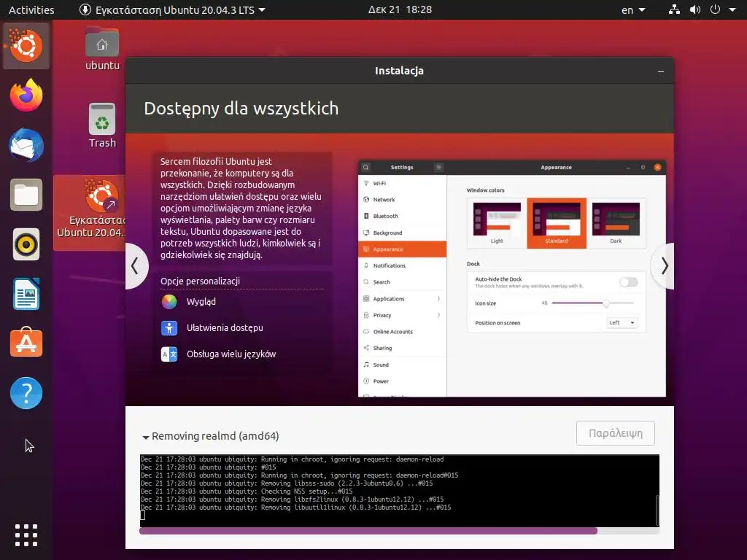
Task: Click the network status icon in top bar
Action: click(674, 9)
